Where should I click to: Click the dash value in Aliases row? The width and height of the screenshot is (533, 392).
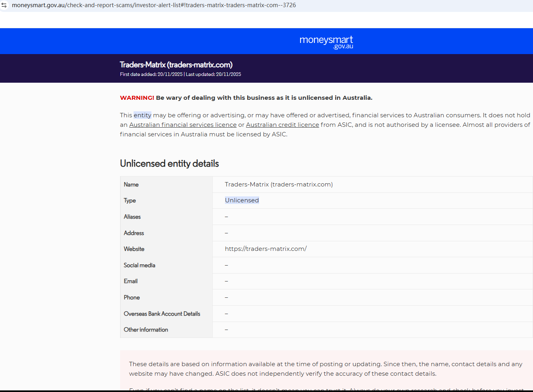(x=227, y=217)
